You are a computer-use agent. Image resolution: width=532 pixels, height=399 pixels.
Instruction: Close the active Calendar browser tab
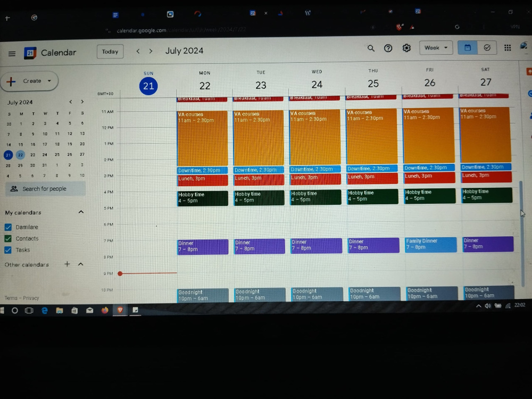point(265,13)
